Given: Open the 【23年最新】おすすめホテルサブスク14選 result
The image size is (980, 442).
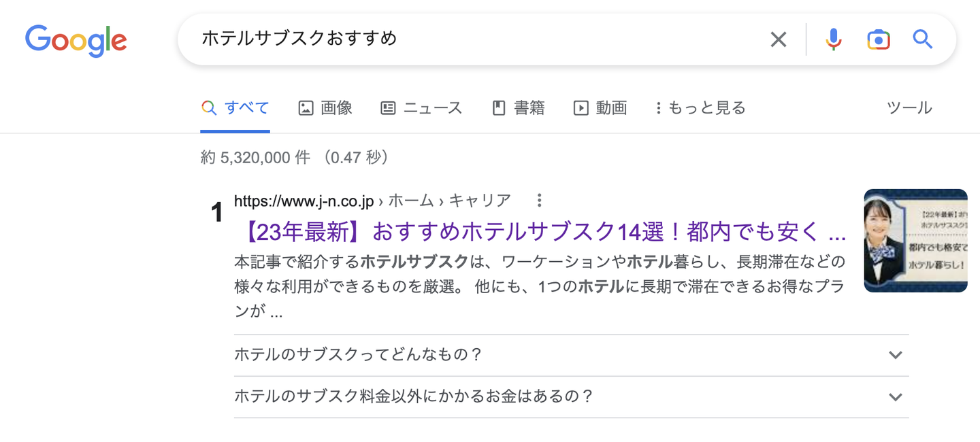Looking at the screenshot, I should (x=543, y=233).
